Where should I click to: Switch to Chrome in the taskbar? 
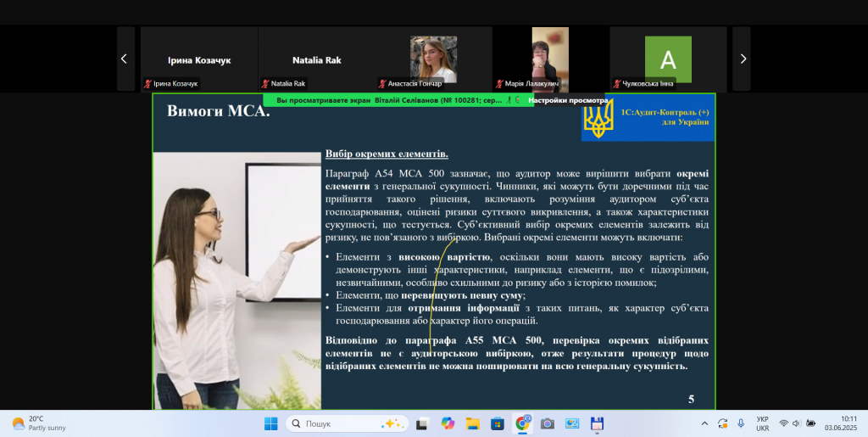[522, 423]
